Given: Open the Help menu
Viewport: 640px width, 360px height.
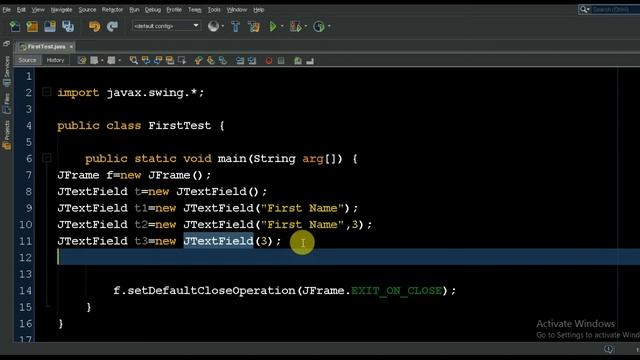Looking at the screenshot, I should click(259, 9).
